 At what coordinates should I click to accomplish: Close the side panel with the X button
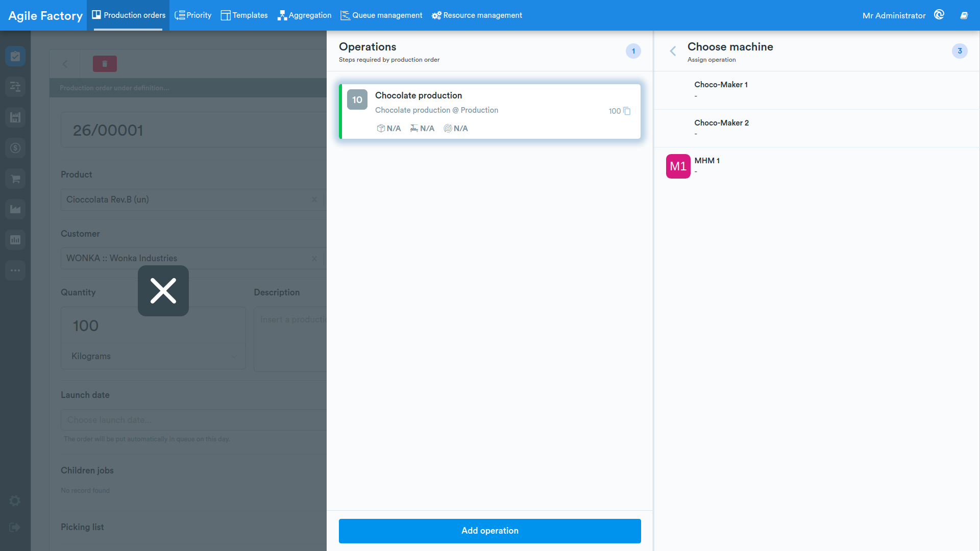[163, 291]
